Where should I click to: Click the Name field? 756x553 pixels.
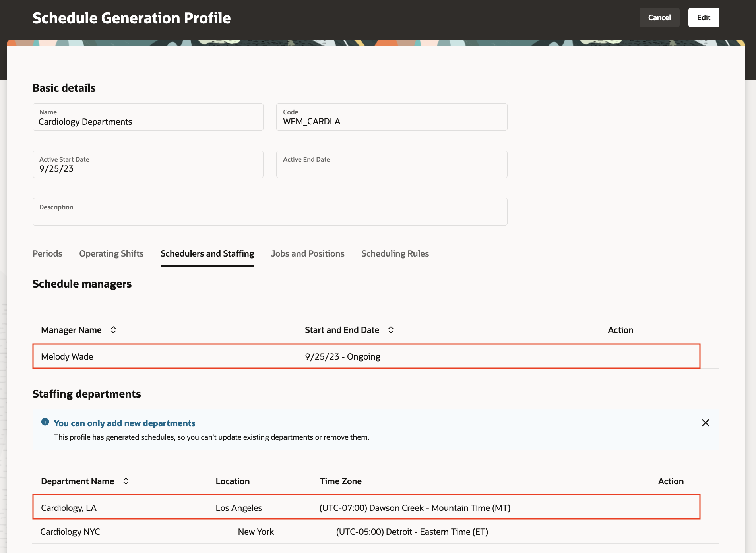(148, 117)
